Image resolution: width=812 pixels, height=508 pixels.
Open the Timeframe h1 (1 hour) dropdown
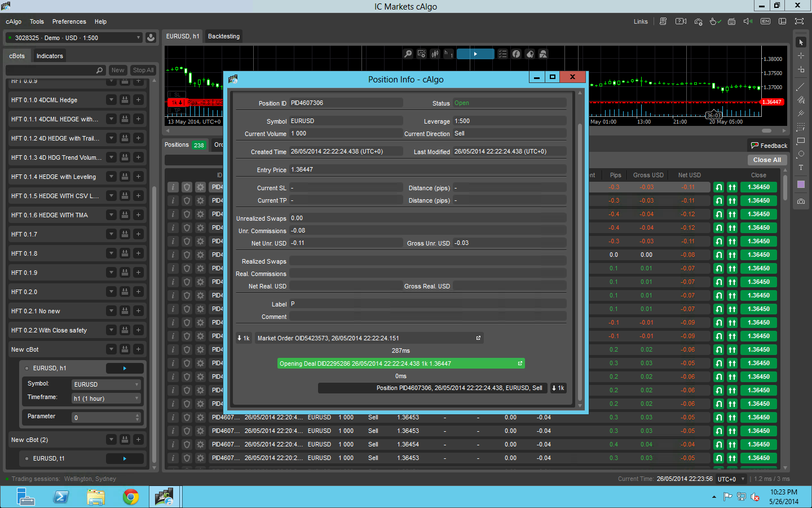[106, 398]
